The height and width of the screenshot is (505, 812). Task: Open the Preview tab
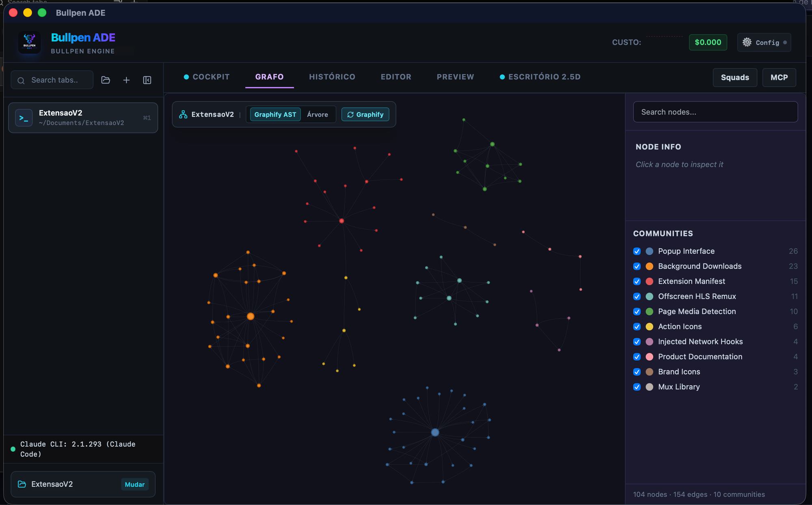tap(455, 77)
